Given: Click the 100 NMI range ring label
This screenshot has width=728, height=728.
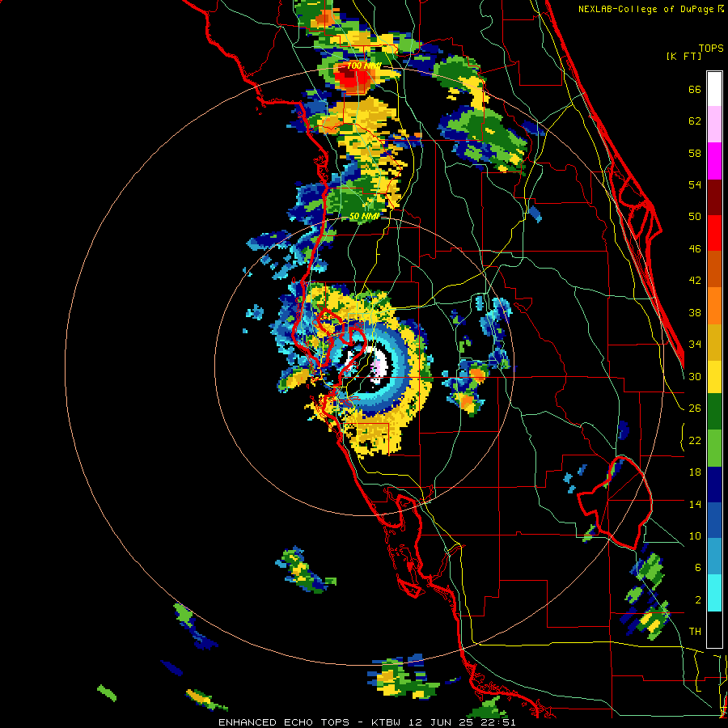Looking at the screenshot, I should [363, 66].
